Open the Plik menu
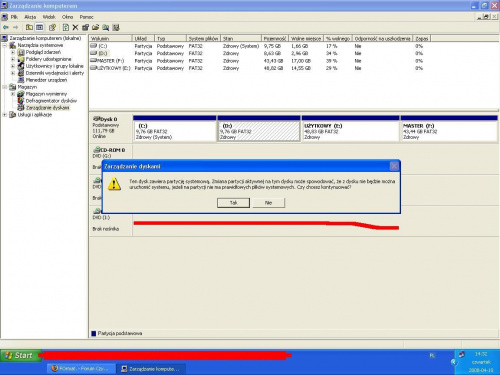The width and height of the screenshot is (500, 375). tap(14, 17)
